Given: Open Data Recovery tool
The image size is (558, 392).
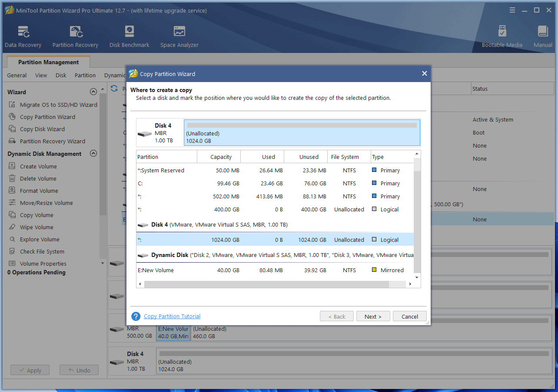Looking at the screenshot, I should point(23,36).
